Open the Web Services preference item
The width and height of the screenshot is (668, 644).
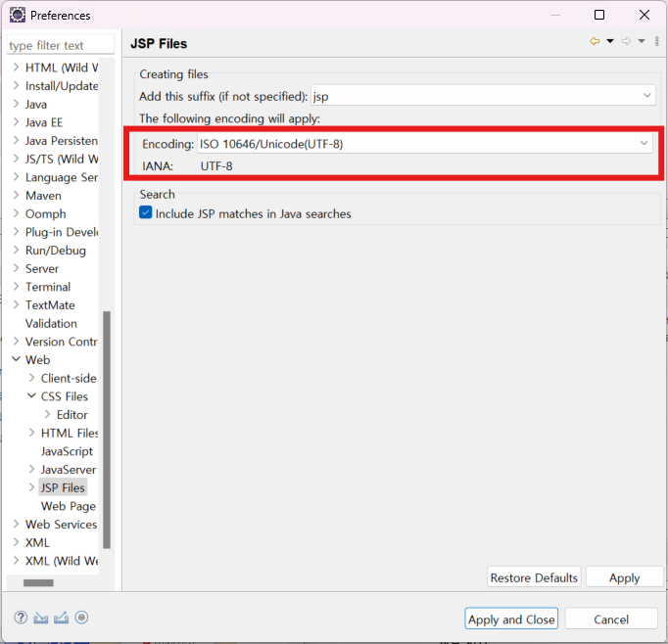pyautogui.click(x=61, y=525)
